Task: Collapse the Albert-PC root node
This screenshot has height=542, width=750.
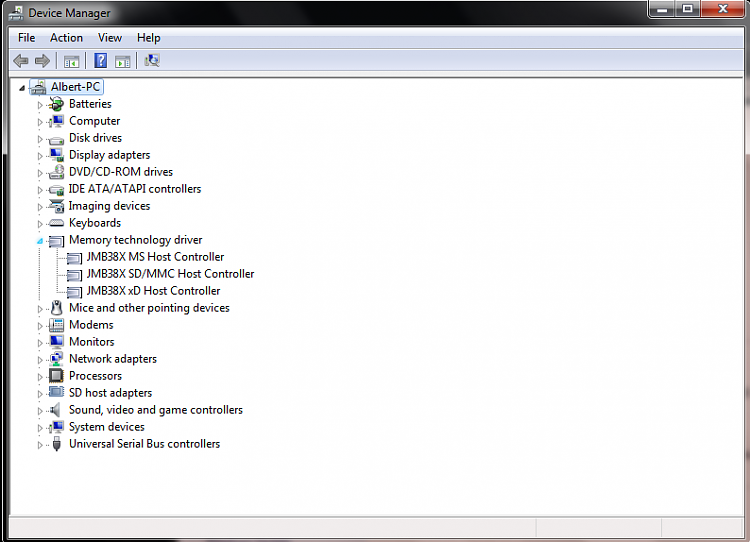Action: point(22,88)
